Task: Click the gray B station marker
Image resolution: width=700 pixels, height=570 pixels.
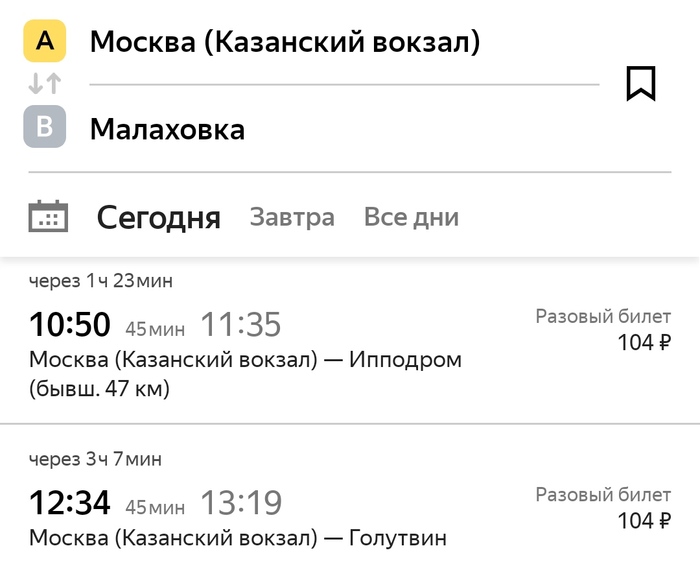Action: tap(44, 127)
